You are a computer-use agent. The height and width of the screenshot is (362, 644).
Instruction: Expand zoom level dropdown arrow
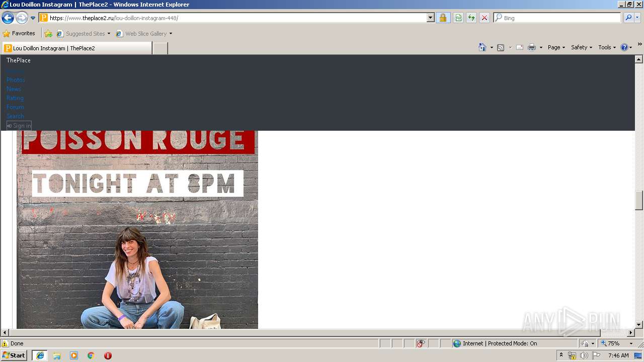pyautogui.click(x=631, y=343)
